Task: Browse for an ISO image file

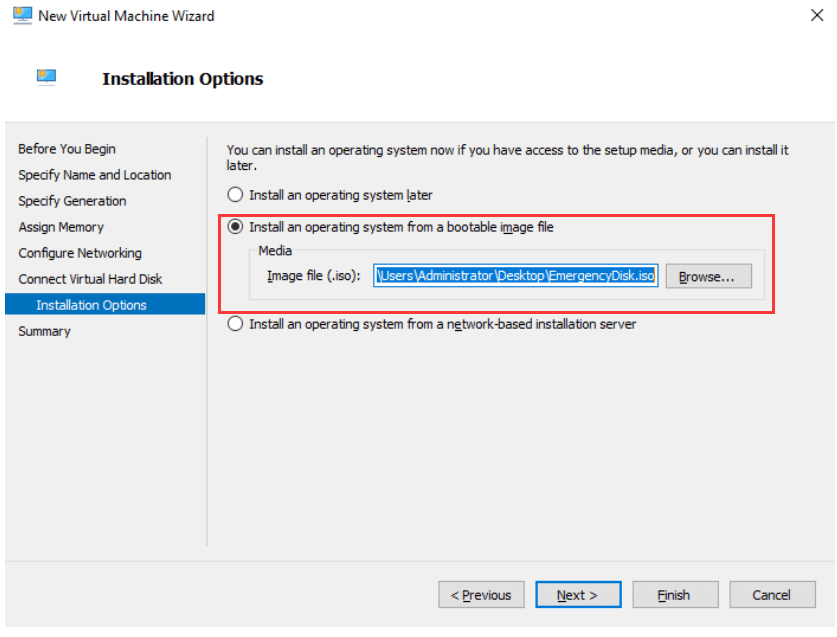Action: pyautogui.click(x=707, y=276)
